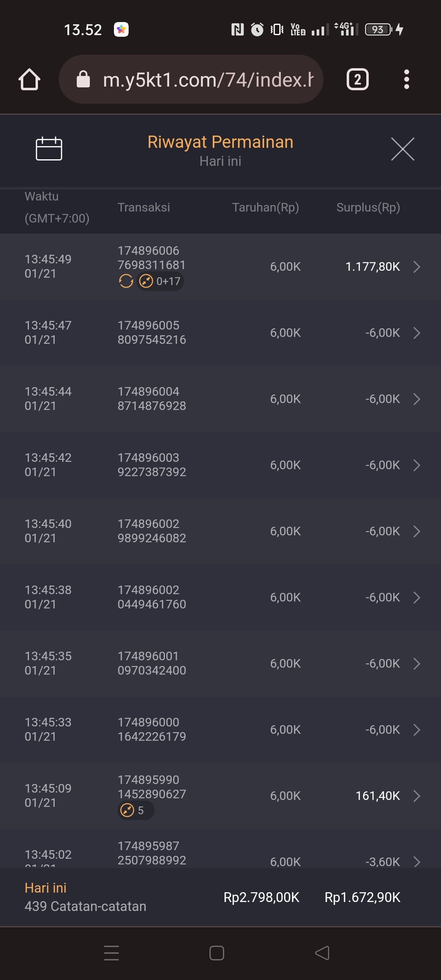This screenshot has height=980, width=441.
Task: Tap the browser home icon
Action: (29, 79)
